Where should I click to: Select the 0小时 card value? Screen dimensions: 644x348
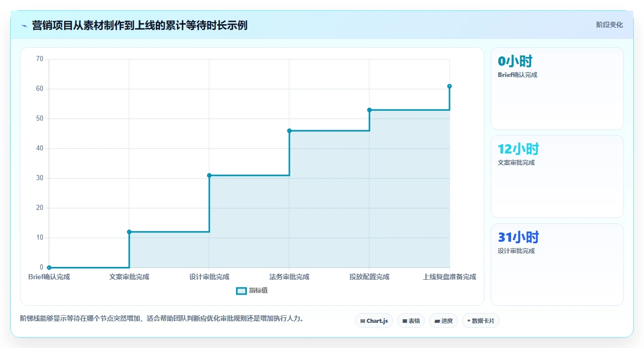(x=515, y=62)
